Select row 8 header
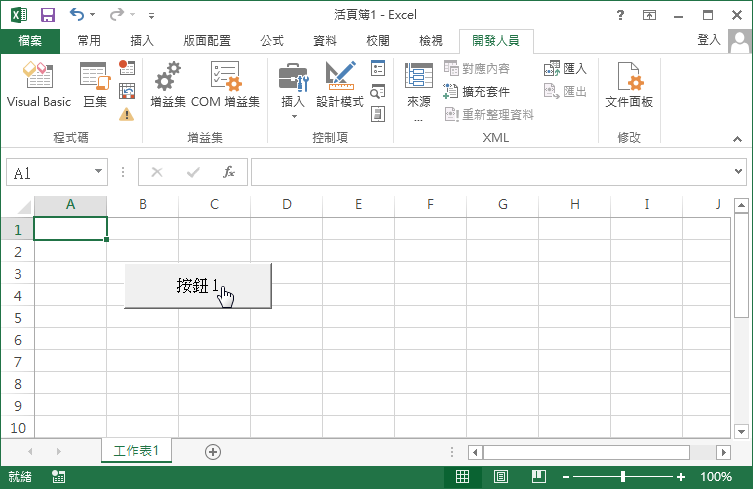The width and height of the screenshot is (753, 489). click(18, 384)
